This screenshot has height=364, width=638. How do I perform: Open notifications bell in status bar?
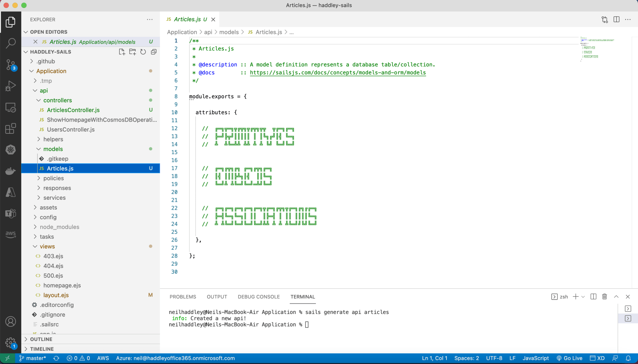coord(628,358)
